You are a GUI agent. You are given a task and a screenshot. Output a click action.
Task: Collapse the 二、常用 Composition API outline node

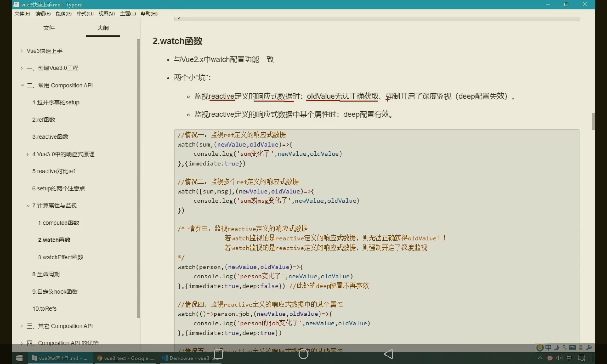(22, 85)
